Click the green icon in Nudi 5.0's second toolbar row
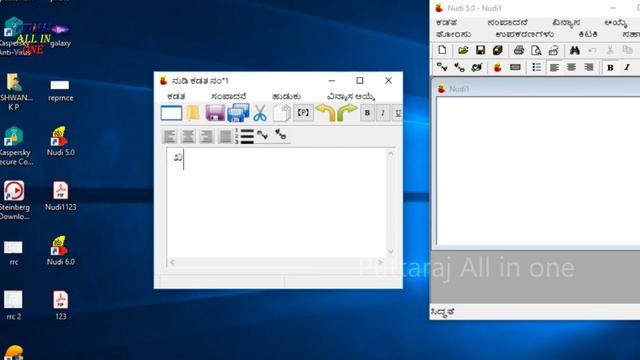 477,67
